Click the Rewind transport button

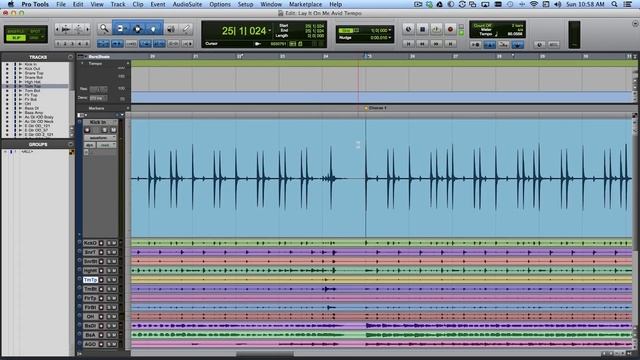pyautogui.click(x=422, y=43)
